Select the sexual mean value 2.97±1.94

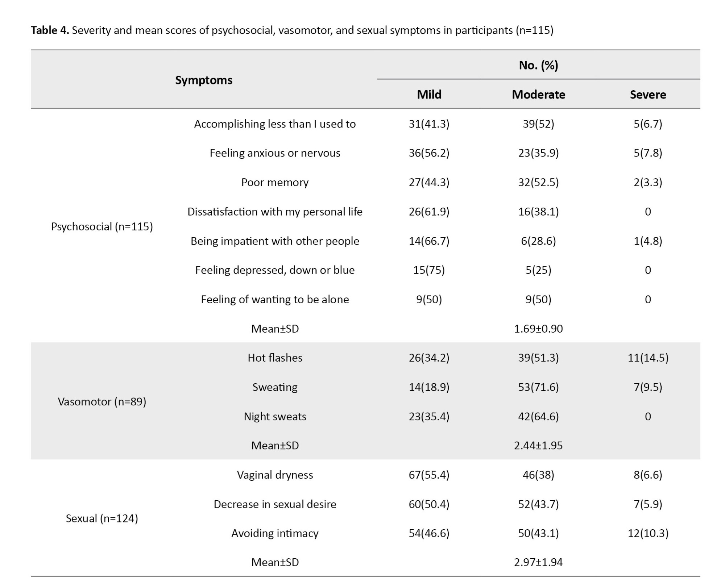click(538, 562)
